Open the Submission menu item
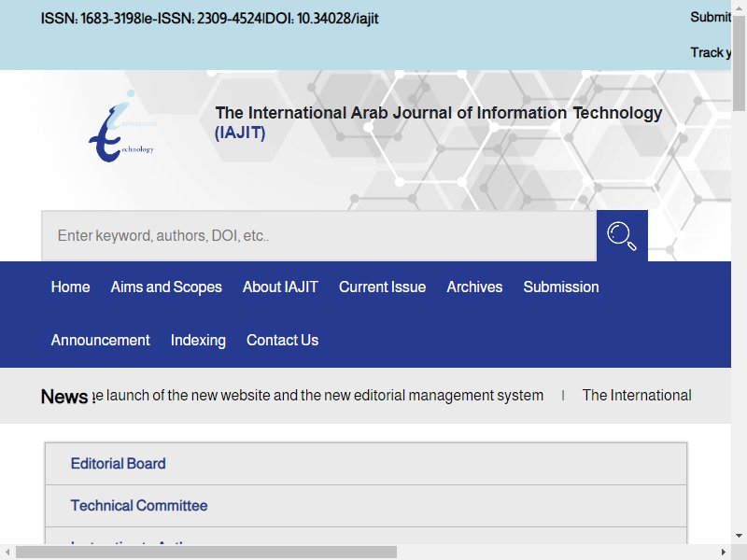 coord(561,287)
